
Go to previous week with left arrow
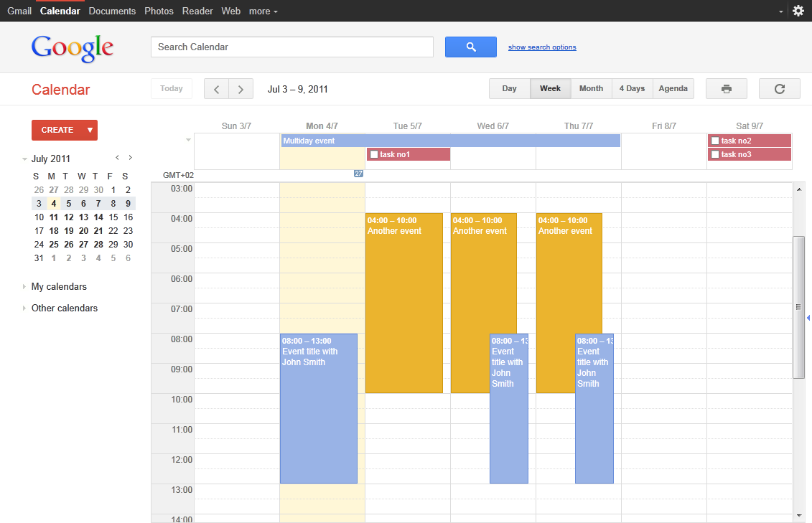pos(216,88)
